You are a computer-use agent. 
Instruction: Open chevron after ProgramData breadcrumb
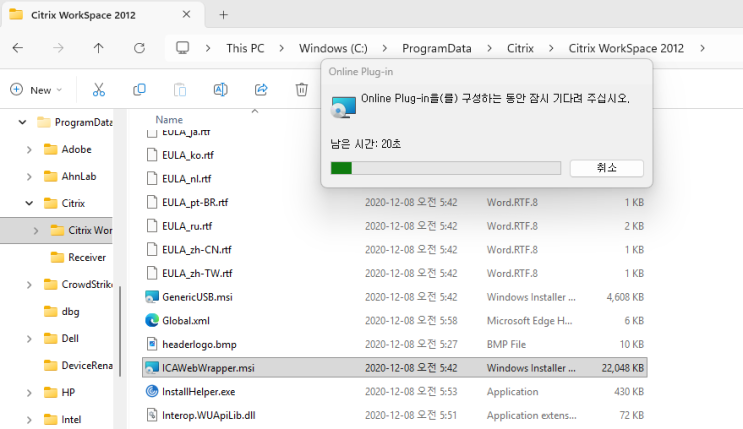489,48
